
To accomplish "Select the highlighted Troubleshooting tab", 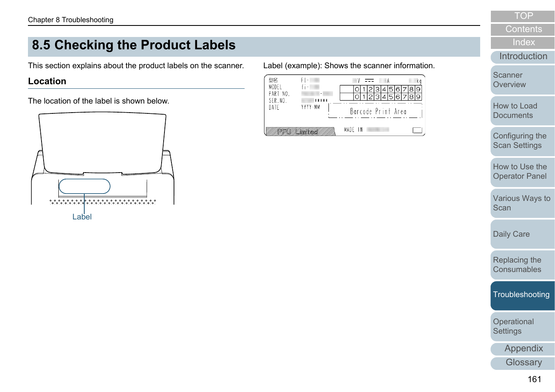I will click(x=523, y=295).
